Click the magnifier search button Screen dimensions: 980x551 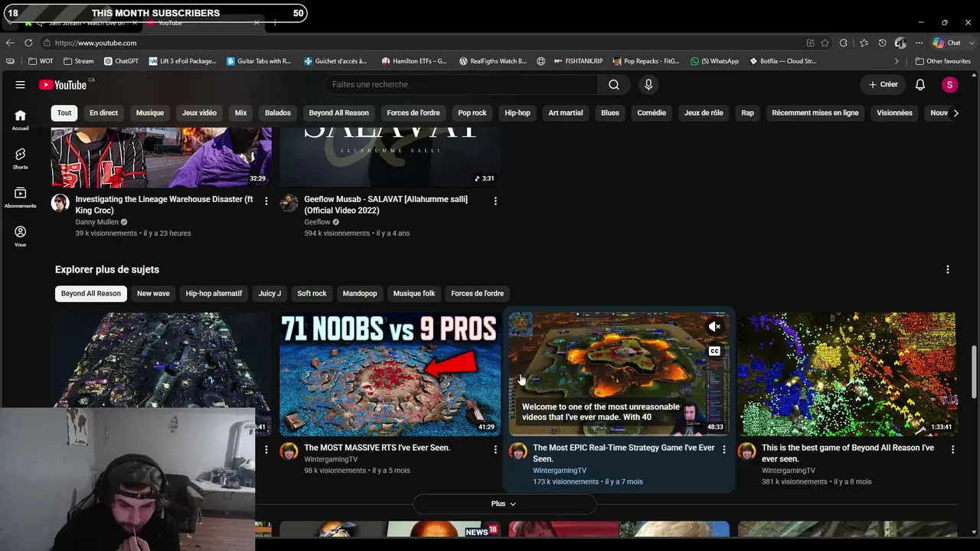(x=614, y=85)
